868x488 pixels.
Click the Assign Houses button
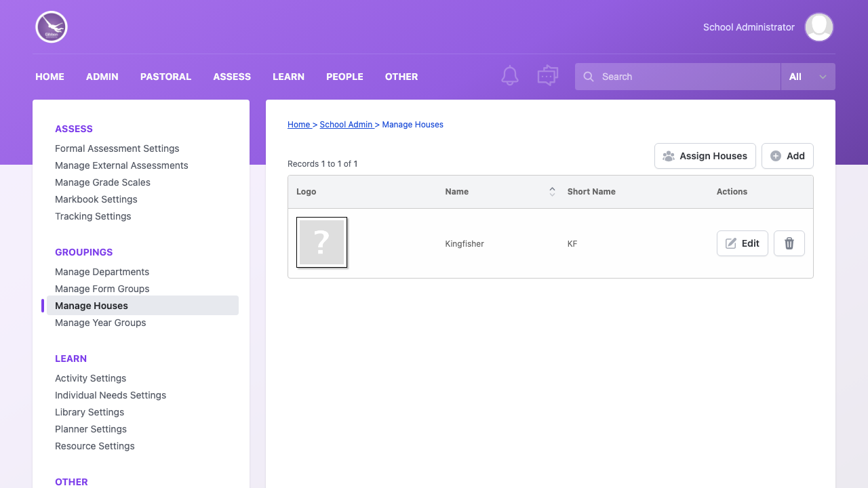tap(705, 156)
